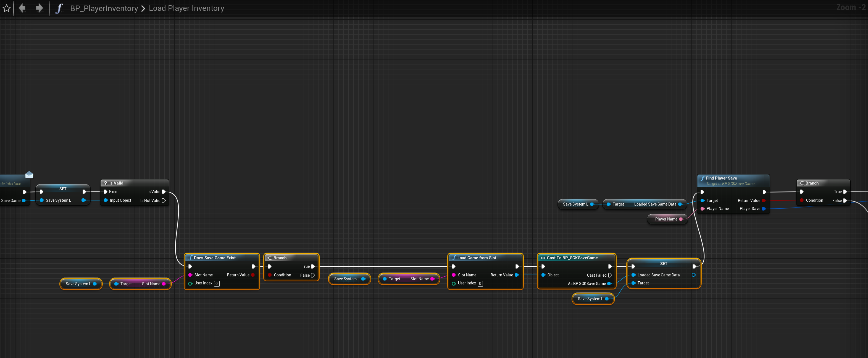Click False exec pin on lower Branch node
Image resolution: width=868 pixels, height=358 pixels.
click(313, 275)
